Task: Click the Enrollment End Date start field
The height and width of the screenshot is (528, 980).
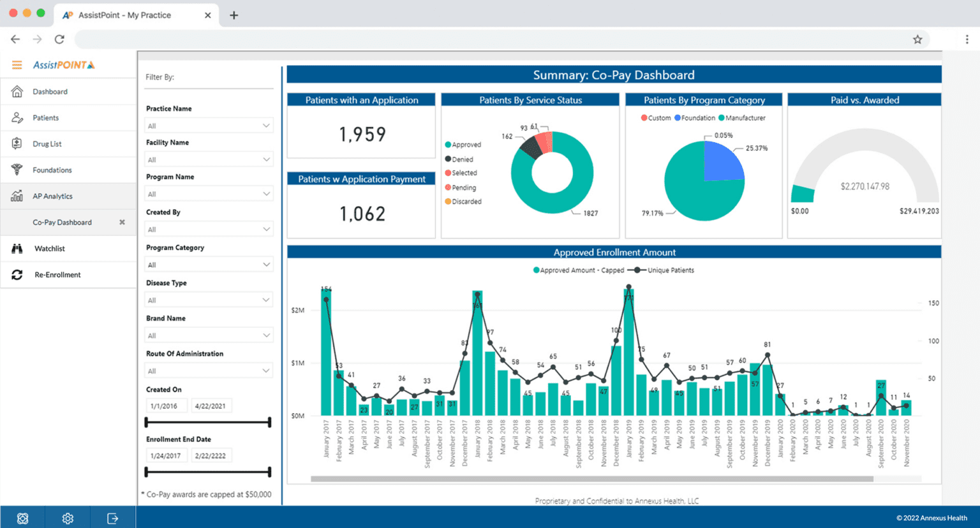Action: pyautogui.click(x=167, y=455)
